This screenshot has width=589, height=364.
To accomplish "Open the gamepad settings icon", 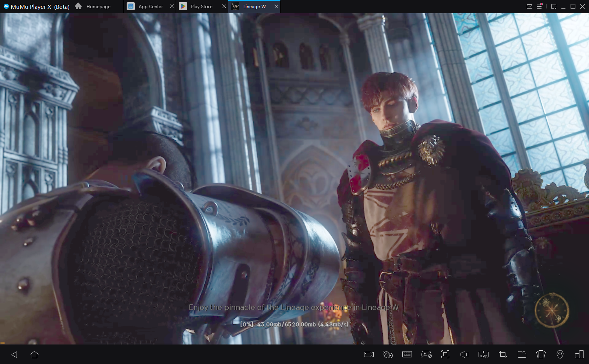I will (x=426, y=354).
